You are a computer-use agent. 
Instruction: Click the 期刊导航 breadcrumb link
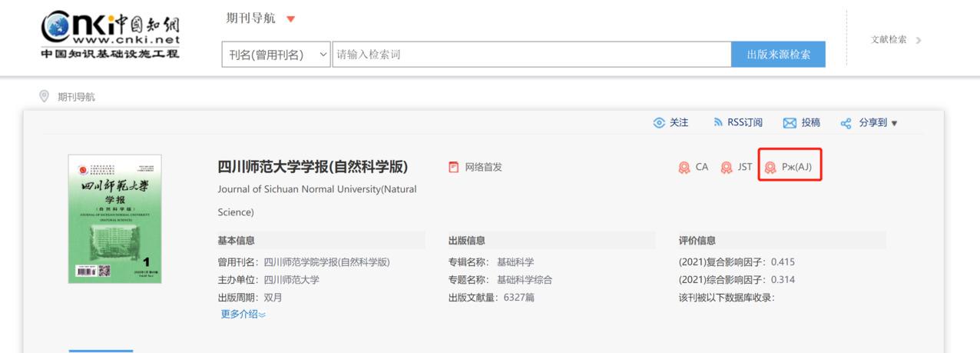77,97
